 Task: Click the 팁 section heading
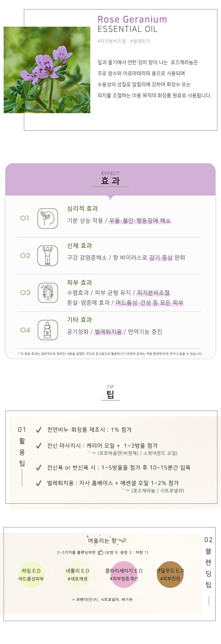click(110, 394)
